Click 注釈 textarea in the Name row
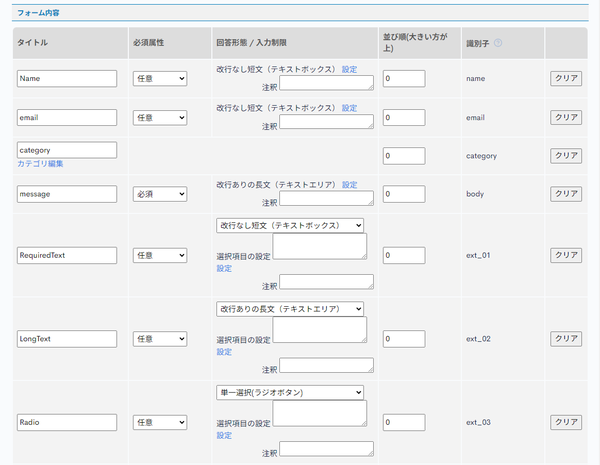The height and width of the screenshot is (465, 600). [x=326, y=83]
